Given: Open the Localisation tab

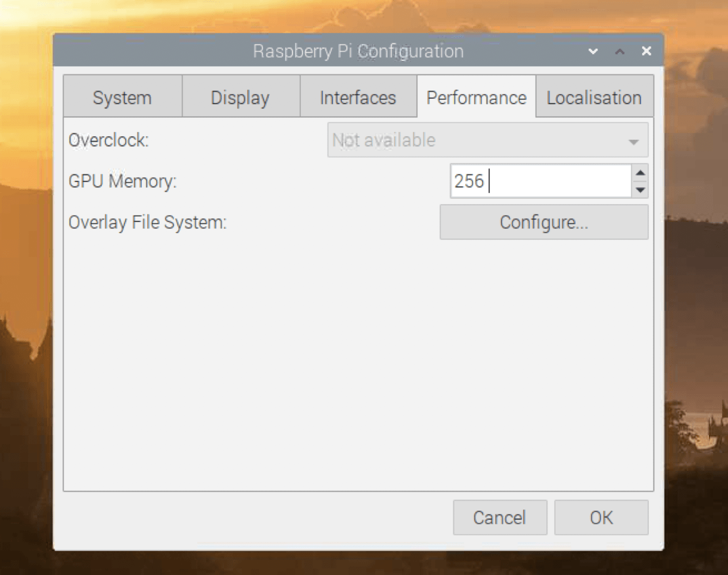Looking at the screenshot, I should (594, 97).
